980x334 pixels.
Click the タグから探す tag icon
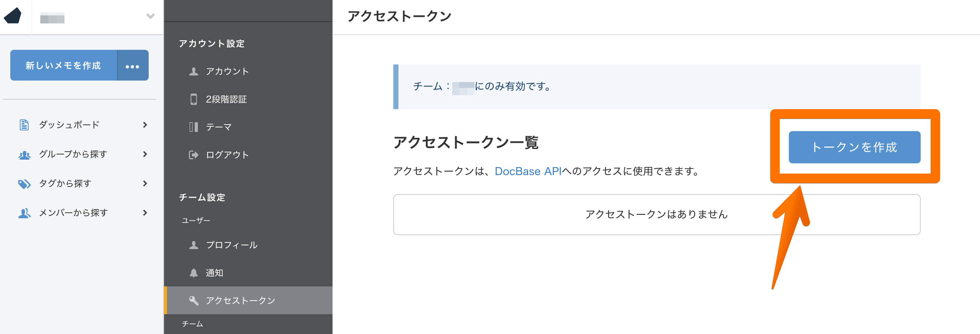pos(24,184)
